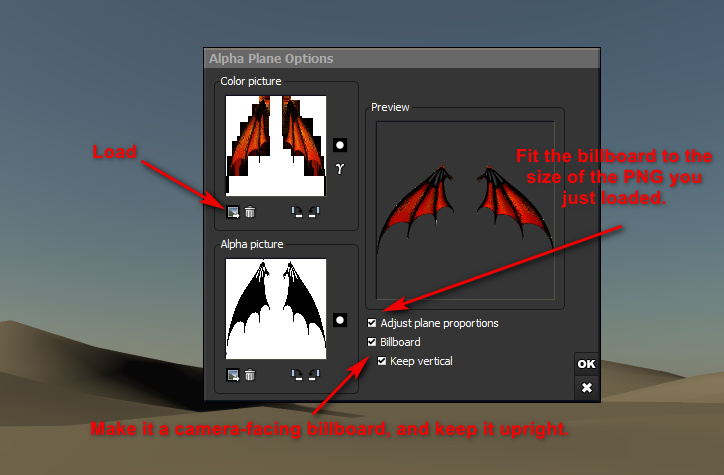
Task: Load a color picture file
Action: (233, 211)
